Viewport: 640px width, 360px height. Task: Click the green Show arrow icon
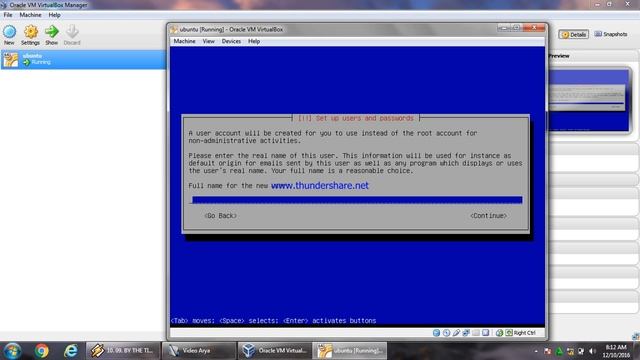point(51,32)
